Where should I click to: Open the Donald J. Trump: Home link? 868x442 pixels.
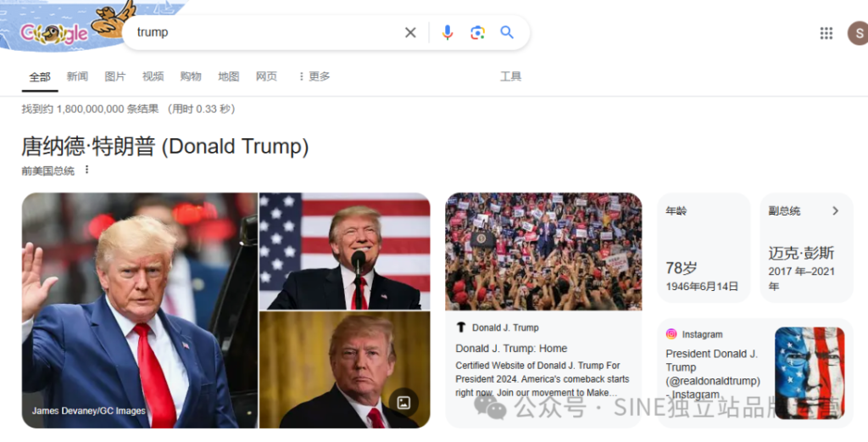point(511,349)
